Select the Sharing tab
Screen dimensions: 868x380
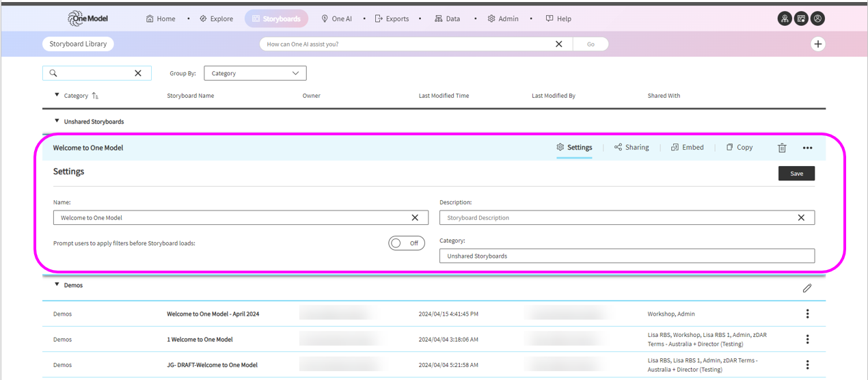click(x=632, y=147)
